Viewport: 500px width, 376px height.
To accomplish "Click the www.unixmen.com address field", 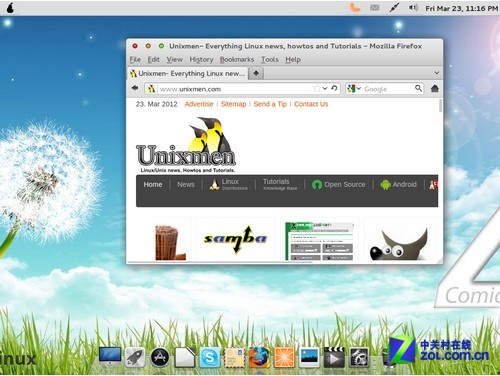I will (233, 89).
